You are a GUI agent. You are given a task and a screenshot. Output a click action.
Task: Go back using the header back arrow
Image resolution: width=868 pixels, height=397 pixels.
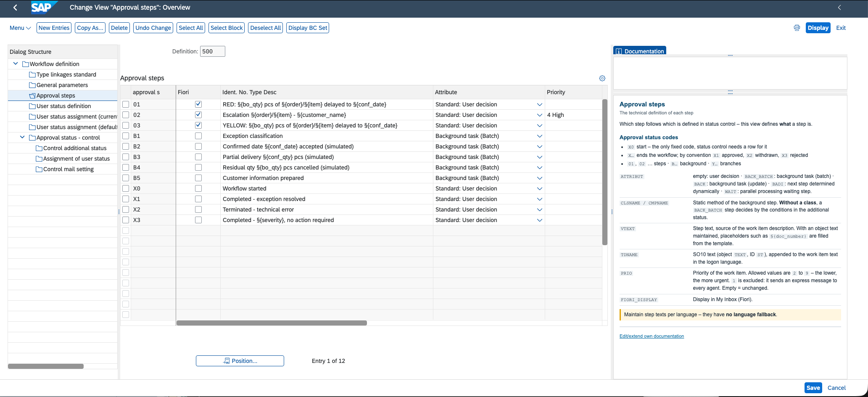[15, 8]
